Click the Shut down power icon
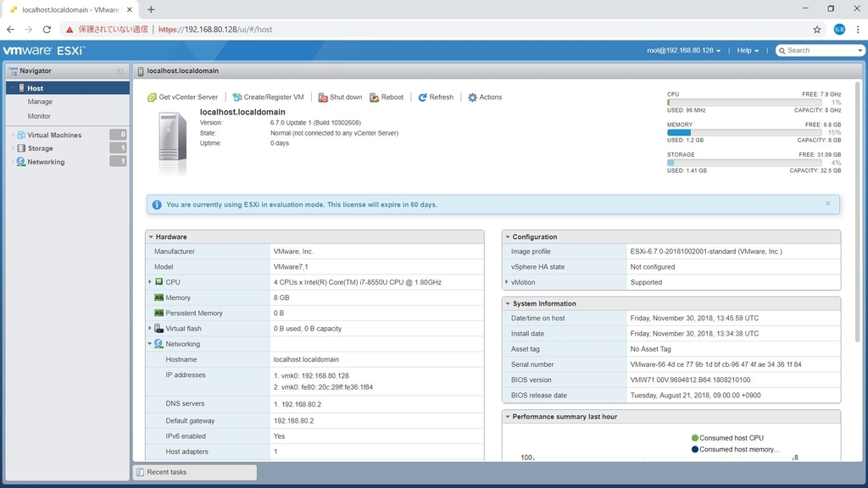The height and width of the screenshot is (488, 868). pos(323,97)
